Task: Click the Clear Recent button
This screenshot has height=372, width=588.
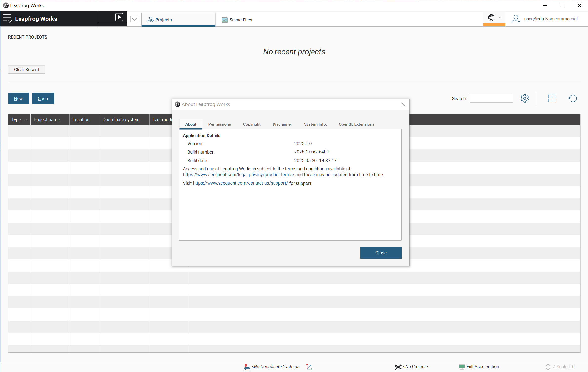Action: [26, 69]
